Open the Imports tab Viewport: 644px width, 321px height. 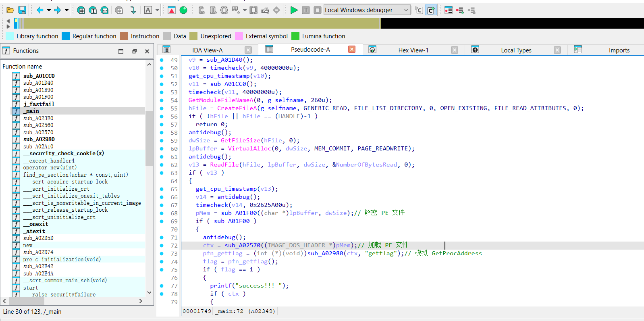[x=619, y=50]
